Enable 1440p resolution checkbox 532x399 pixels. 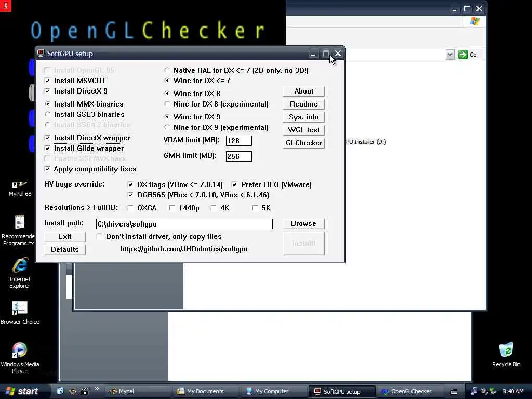[x=172, y=208]
